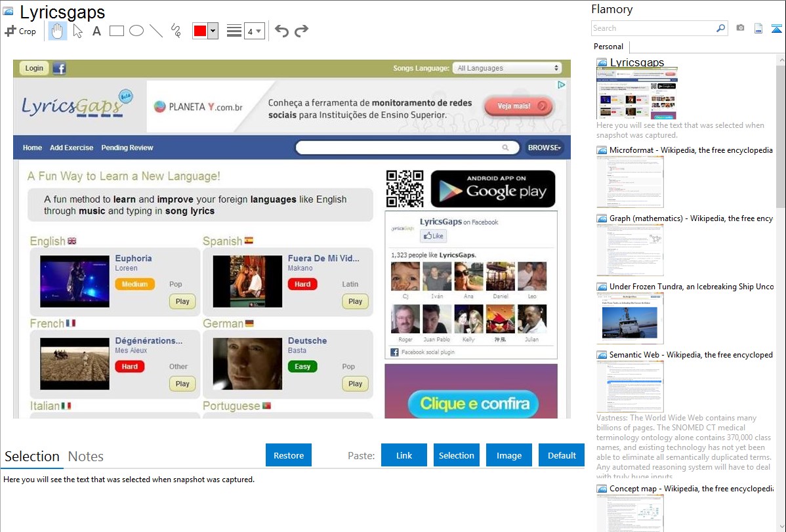Viewport: 786px width, 532px height.
Task: Pick the rectangle shape tool
Action: click(117, 31)
